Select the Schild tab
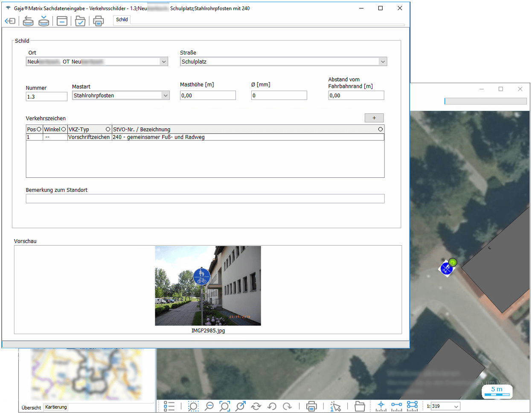The image size is (532, 414). [x=122, y=20]
